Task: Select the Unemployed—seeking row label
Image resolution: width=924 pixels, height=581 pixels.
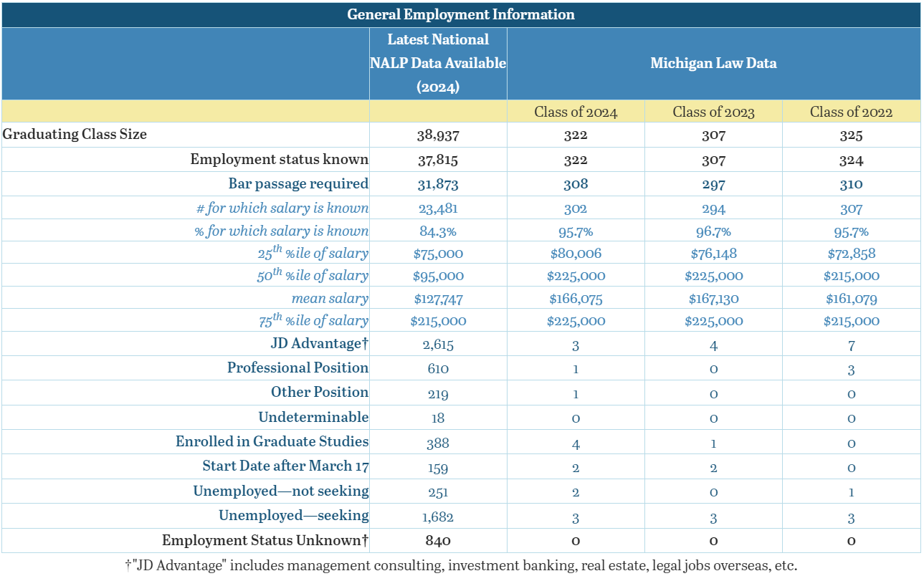Action: (294, 516)
